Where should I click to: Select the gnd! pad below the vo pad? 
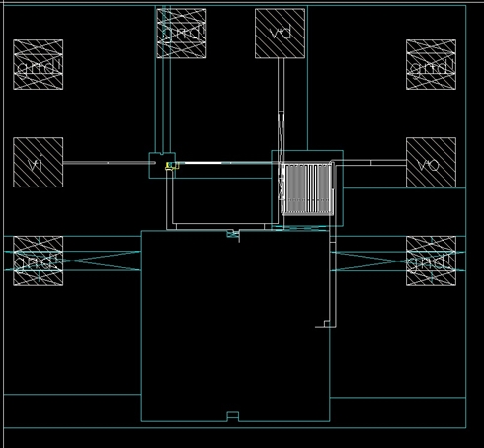coord(431,261)
